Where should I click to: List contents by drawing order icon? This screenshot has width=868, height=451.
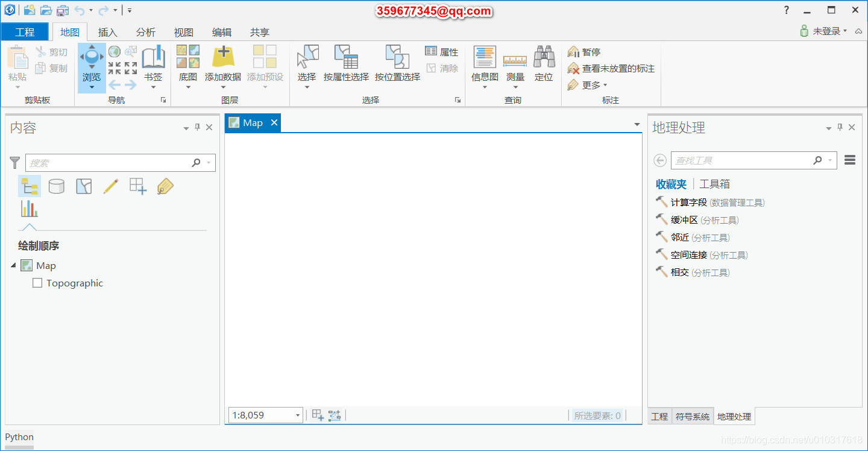point(30,186)
